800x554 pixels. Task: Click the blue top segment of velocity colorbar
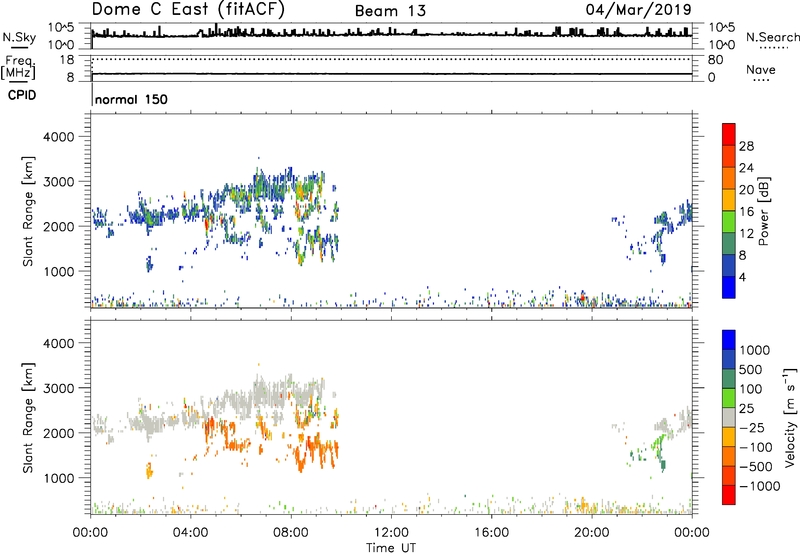click(729, 340)
